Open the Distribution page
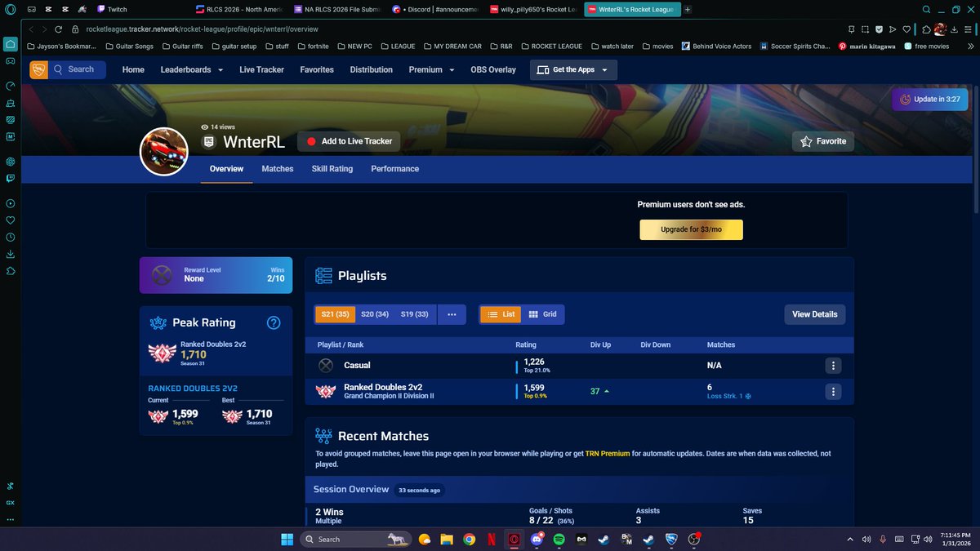Screen dimensions: 980x551 coord(372,69)
